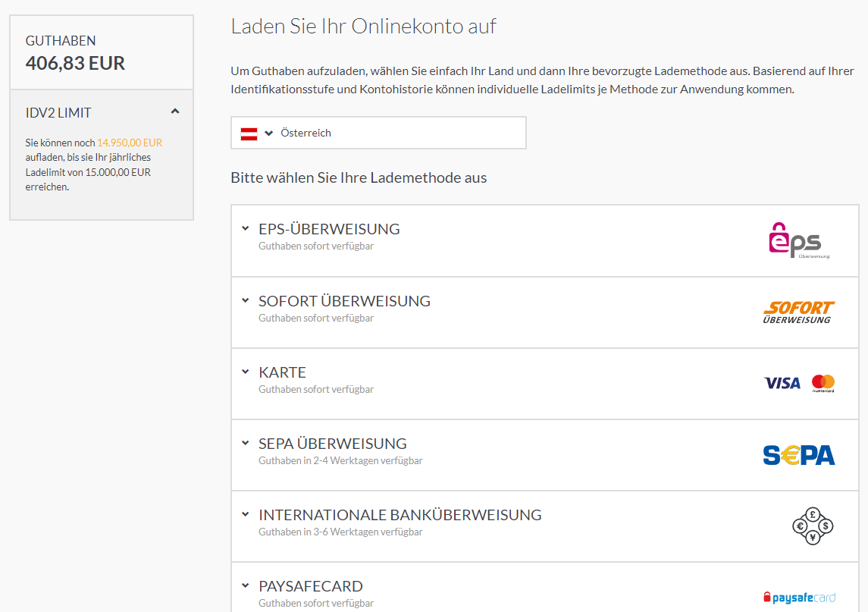Open the Österreich country dropdown
The image size is (868, 612).
378,133
